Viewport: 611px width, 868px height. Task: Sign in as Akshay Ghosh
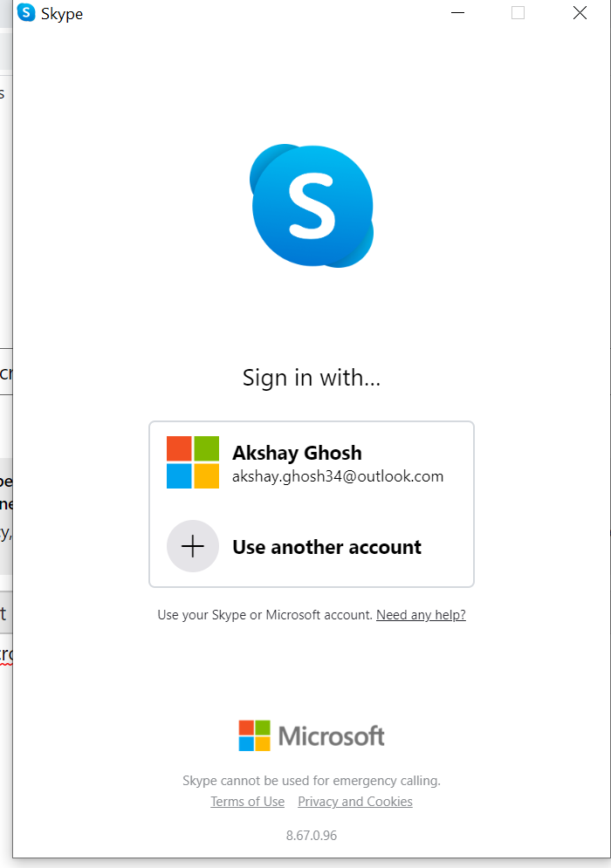pyautogui.click(x=312, y=462)
